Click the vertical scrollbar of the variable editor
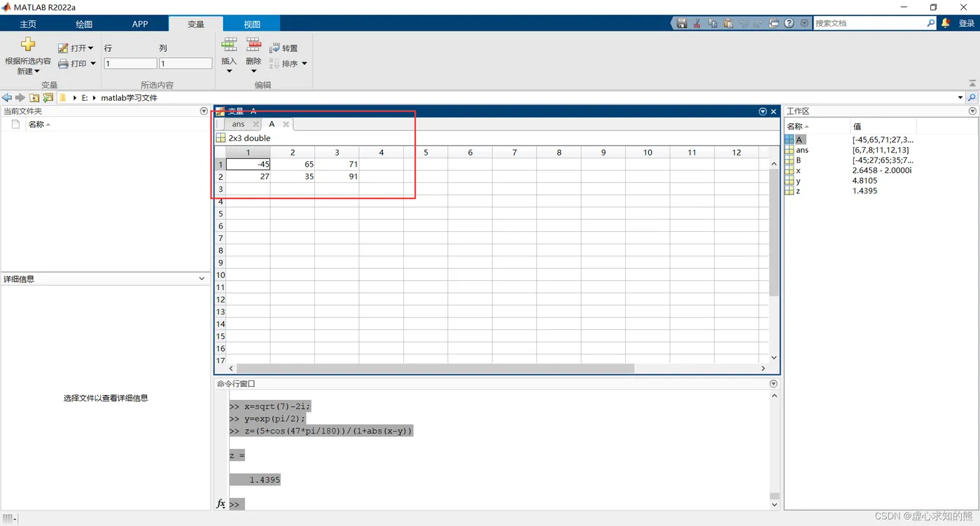The width and height of the screenshot is (980, 526). coord(773,231)
